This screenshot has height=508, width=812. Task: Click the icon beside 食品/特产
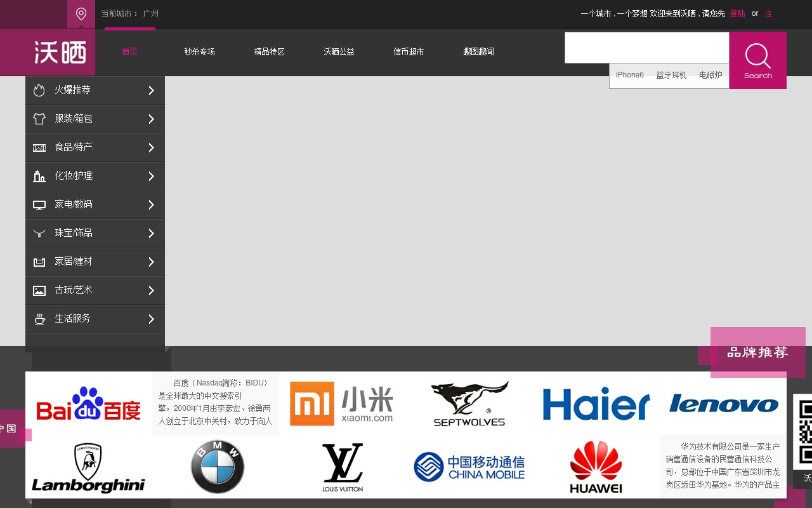point(39,147)
